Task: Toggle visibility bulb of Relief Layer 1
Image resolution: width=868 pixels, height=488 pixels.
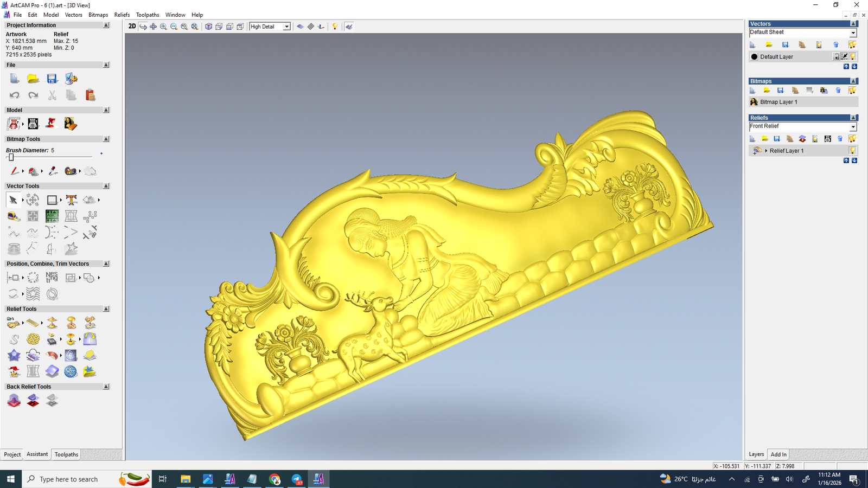Action: [852, 151]
